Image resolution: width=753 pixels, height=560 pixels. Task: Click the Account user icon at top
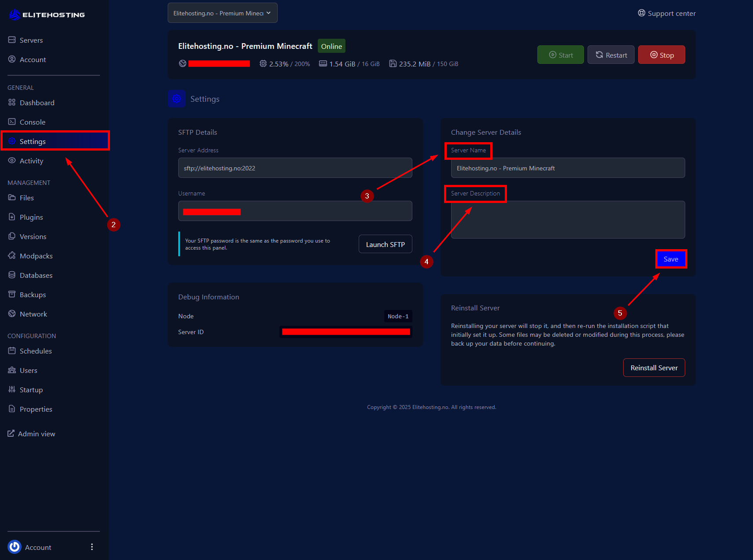coord(12,59)
